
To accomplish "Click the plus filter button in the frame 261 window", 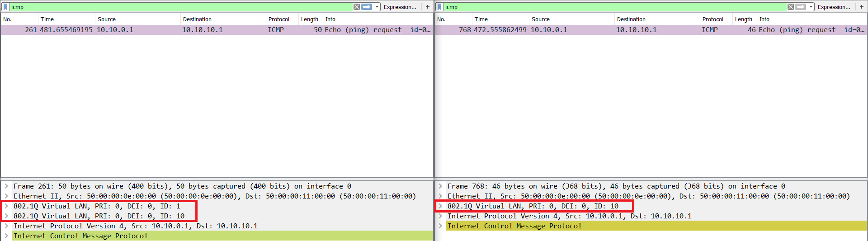I will pos(427,7).
